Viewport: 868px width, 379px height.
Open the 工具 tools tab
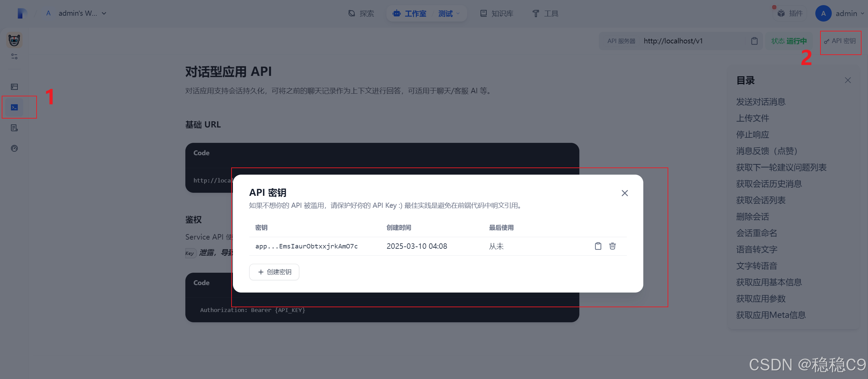(x=545, y=13)
